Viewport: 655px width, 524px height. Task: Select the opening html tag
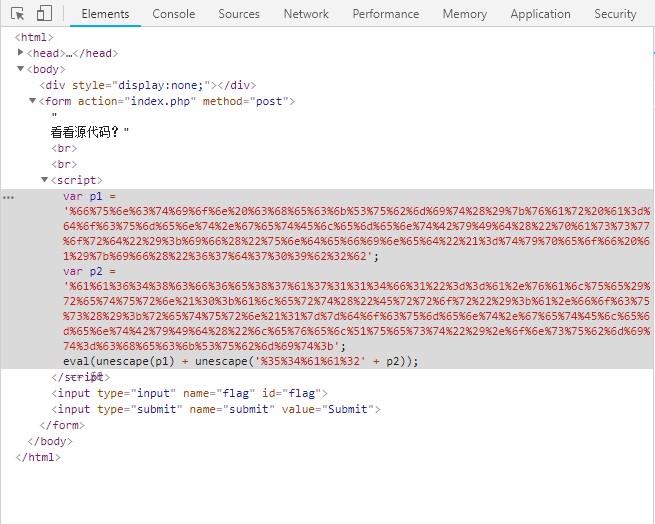pyautogui.click(x=34, y=37)
